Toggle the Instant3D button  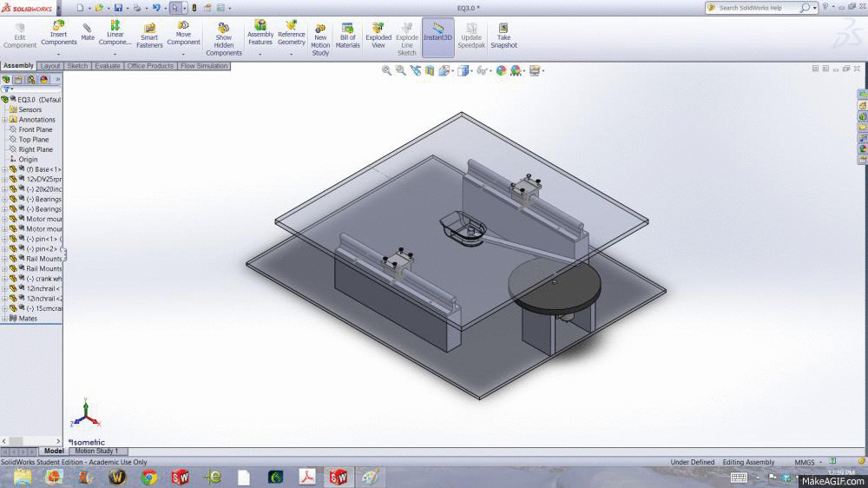click(x=437, y=35)
